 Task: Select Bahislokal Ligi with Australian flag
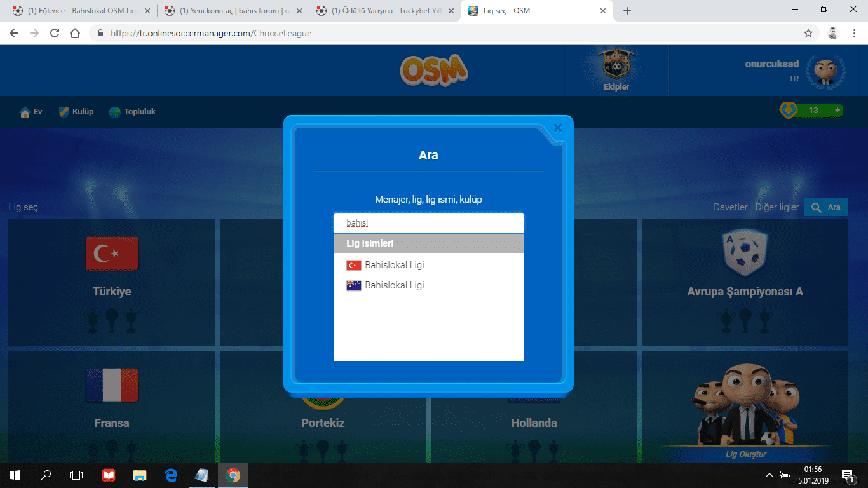(x=429, y=285)
